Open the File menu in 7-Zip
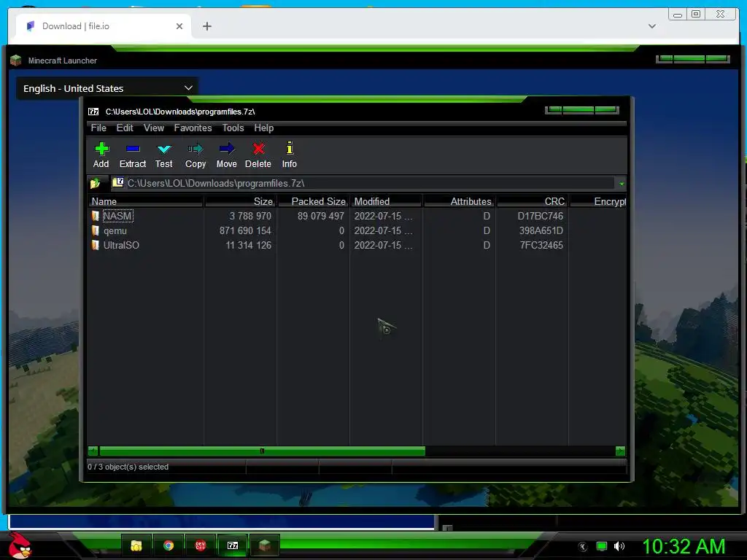This screenshot has height=560, width=747. click(x=98, y=128)
